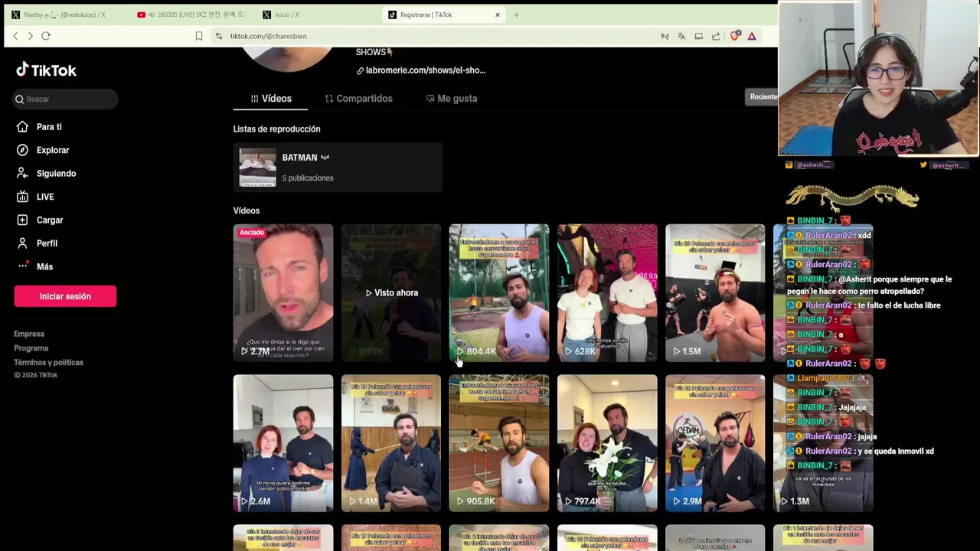This screenshot has width=980, height=551.
Task: Open the share icon in address bar
Action: click(716, 36)
